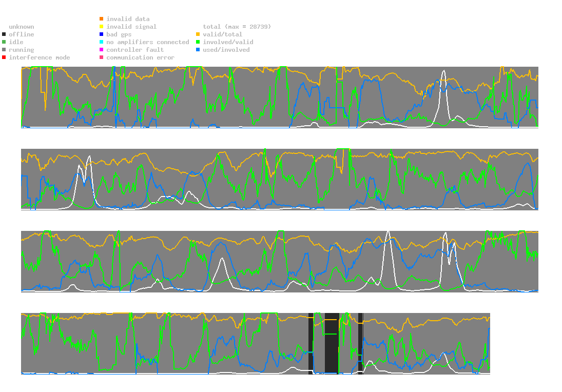This screenshot has height=392, width=562.
Task: Click the 'running' legend label
Action: tap(22, 50)
